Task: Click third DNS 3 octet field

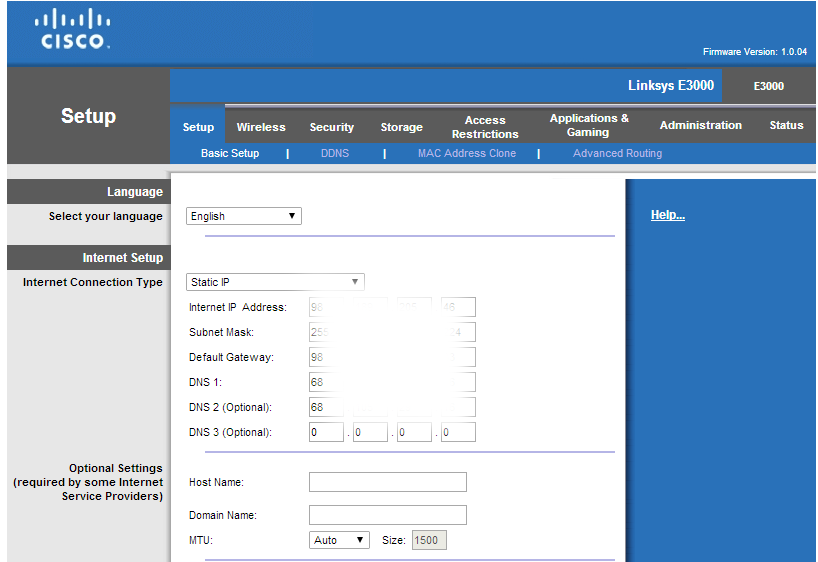Action: (414, 432)
